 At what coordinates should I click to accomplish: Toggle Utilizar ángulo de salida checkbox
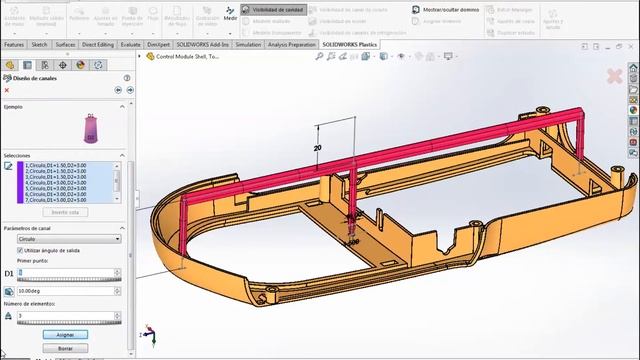tap(20, 250)
